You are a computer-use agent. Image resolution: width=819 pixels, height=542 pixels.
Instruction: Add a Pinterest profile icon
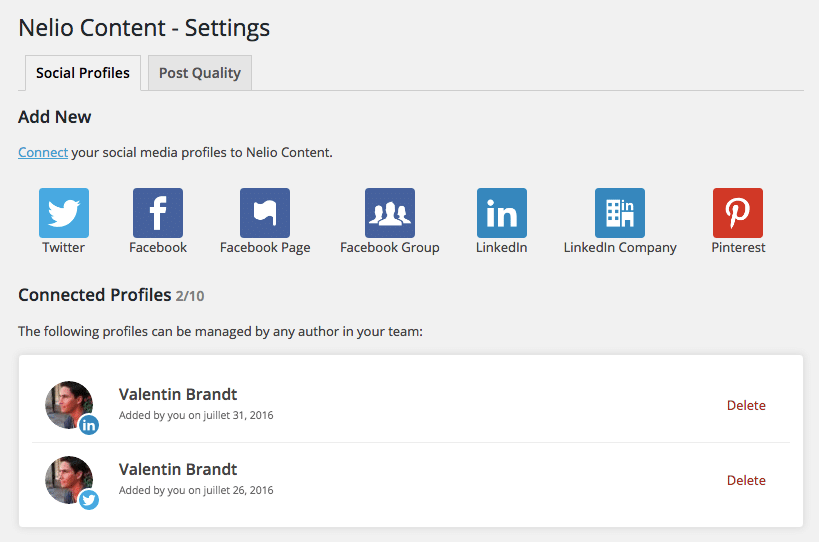click(x=738, y=213)
